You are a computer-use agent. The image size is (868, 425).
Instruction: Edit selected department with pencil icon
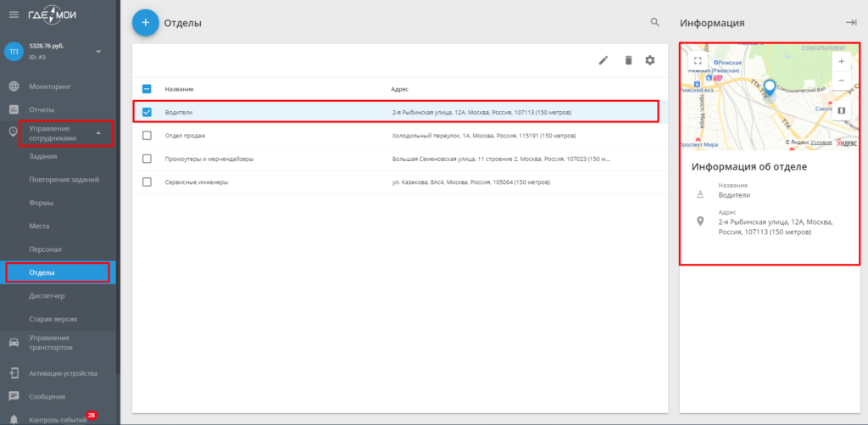(604, 60)
